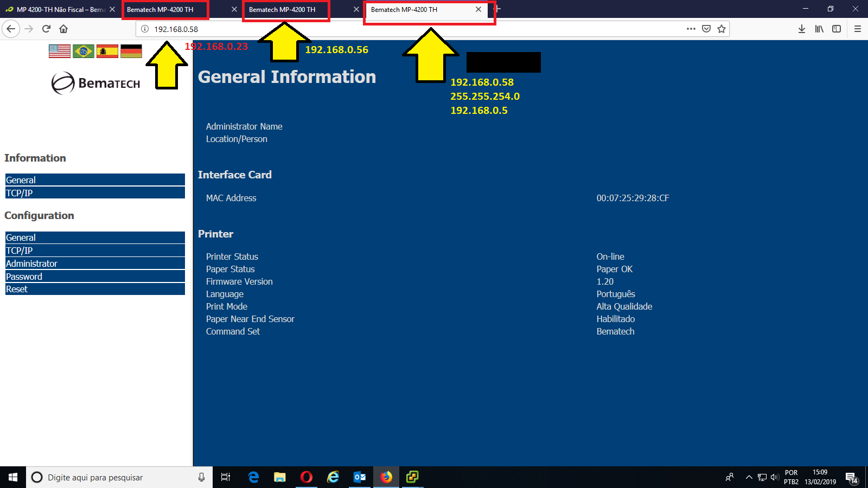868x488 pixels.
Task: Close the first Bematech MP-4200 TH tab
Action: [234, 9]
